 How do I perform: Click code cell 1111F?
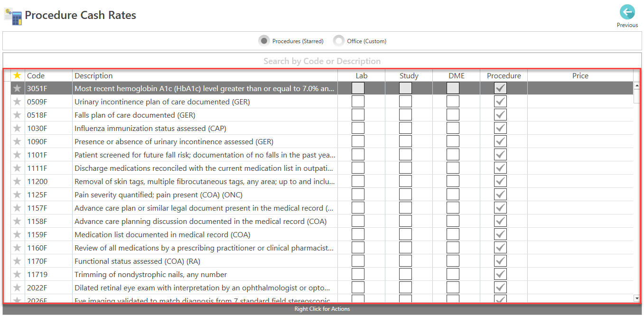tap(48, 168)
